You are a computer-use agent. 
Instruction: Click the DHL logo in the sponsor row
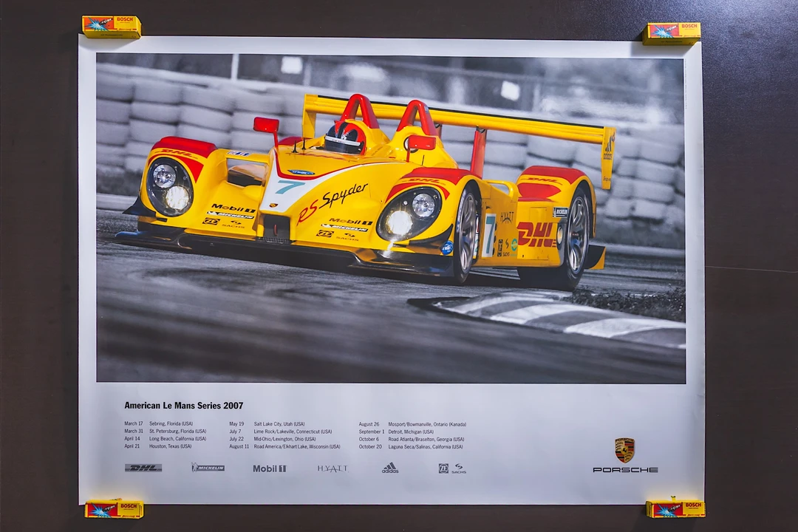143,468
